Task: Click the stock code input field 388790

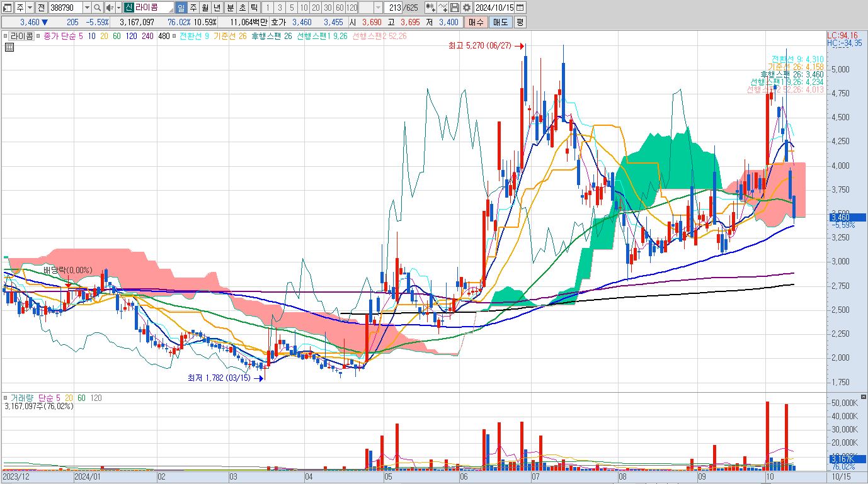Action: pyautogui.click(x=65, y=8)
